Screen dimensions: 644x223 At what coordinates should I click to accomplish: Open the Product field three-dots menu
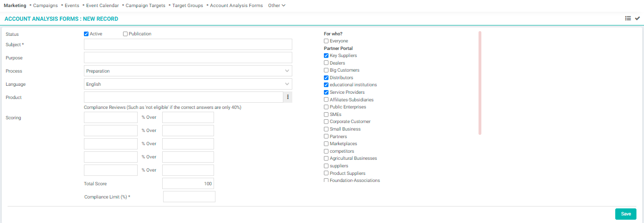[288, 97]
